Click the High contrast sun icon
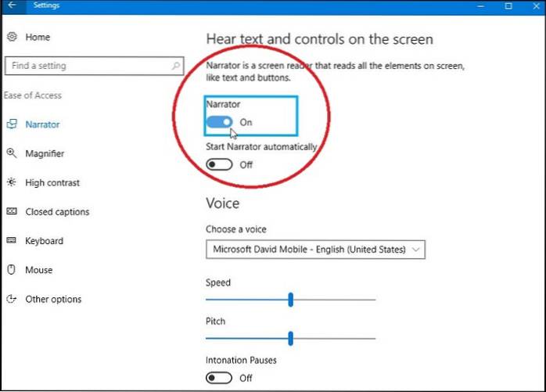Viewport: 546px width, 392px height. pos(12,182)
